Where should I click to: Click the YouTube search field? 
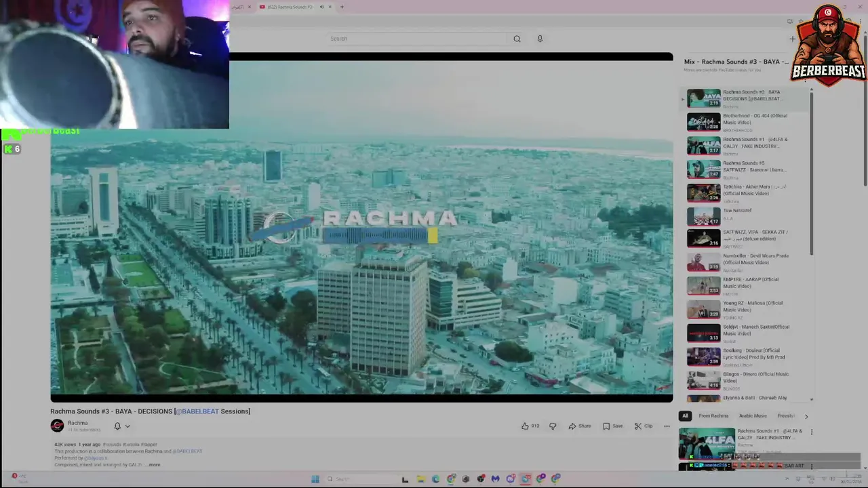[417, 39]
